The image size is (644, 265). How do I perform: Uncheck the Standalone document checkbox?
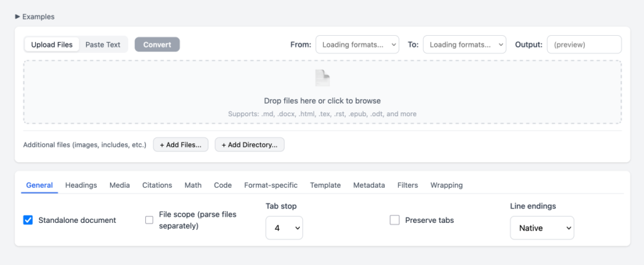tap(28, 220)
